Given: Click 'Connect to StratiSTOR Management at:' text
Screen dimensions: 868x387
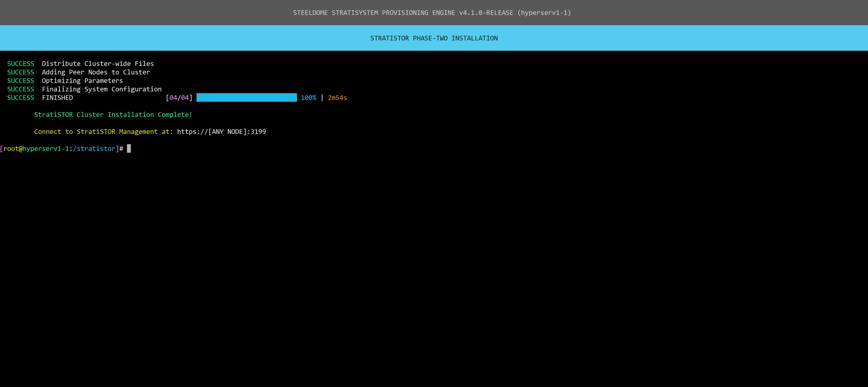Looking at the screenshot, I should coord(103,132).
